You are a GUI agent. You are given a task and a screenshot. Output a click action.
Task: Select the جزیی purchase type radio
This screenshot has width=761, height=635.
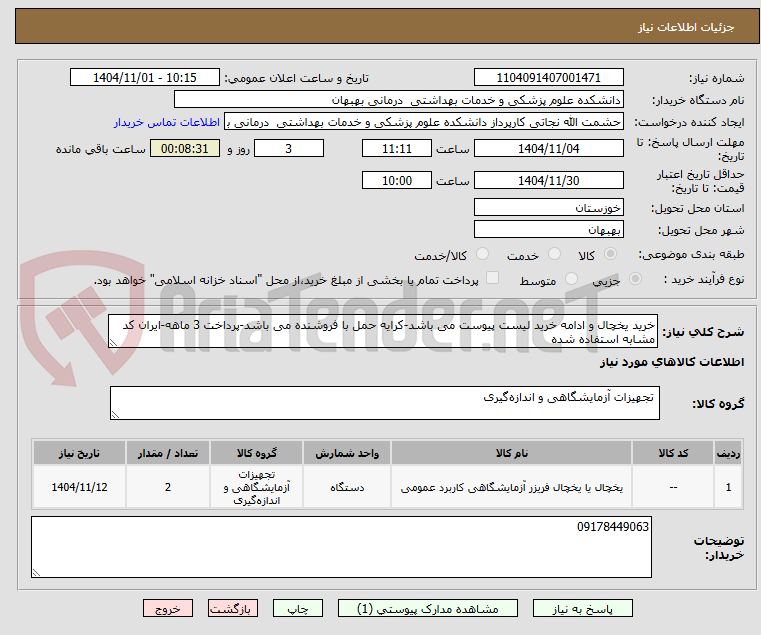(x=635, y=279)
